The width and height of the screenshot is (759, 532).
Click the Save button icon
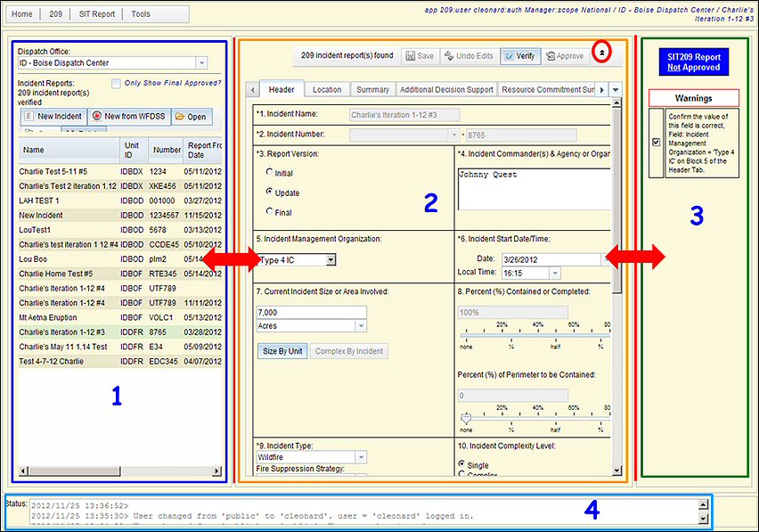click(x=411, y=56)
